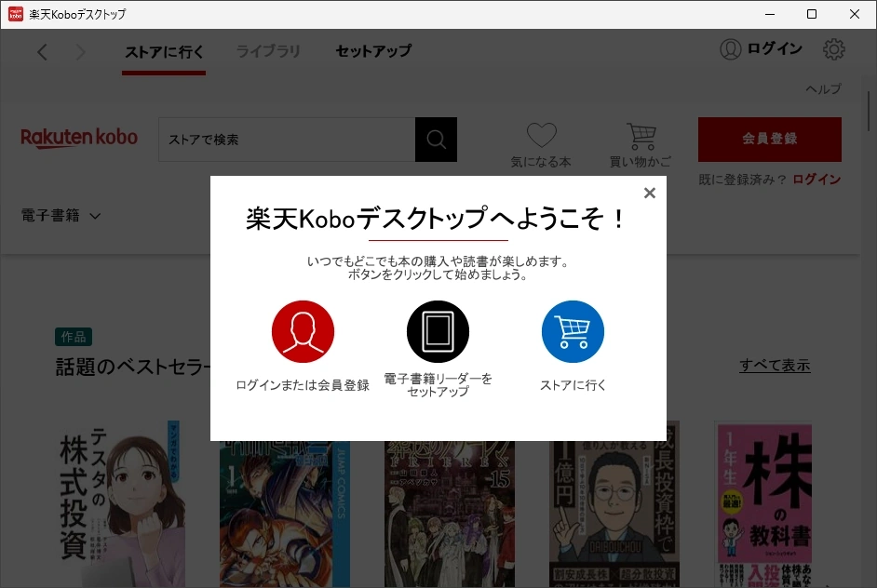Viewport: 877px width, 588px height.
Task: Open the ストアに行く tab
Action: pyautogui.click(x=164, y=51)
